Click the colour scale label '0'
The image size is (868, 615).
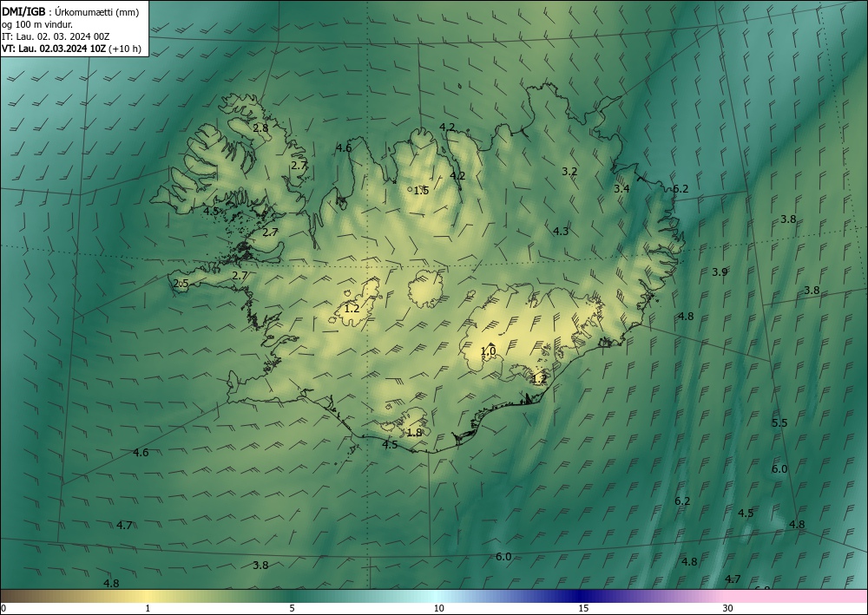tap(3, 608)
